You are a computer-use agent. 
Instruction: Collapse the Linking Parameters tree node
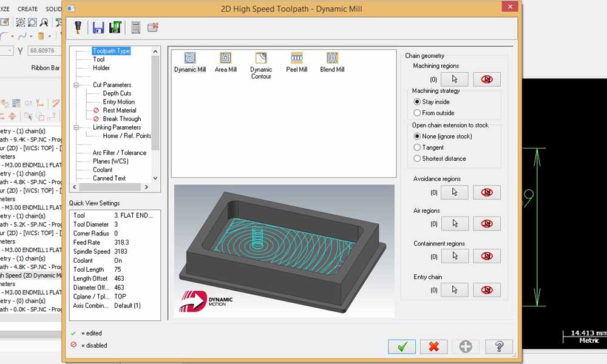pos(76,127)
